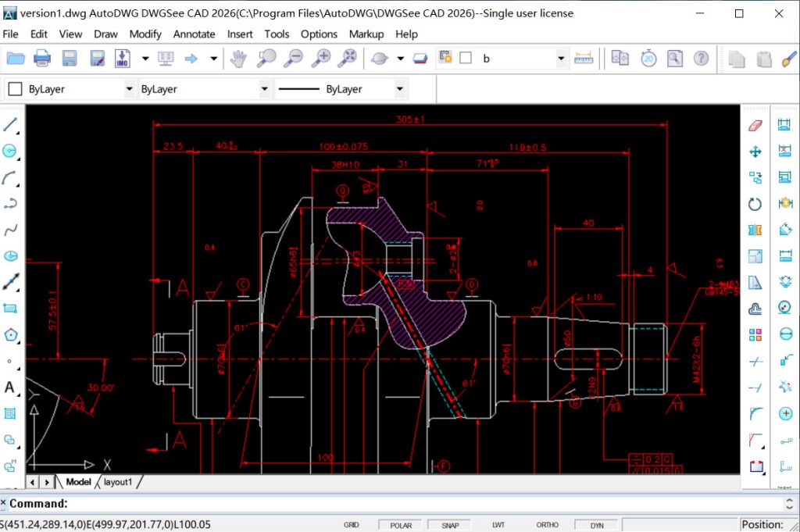Select the Pan tool in the toolbar
The width and height of the screenshot is (800, 532).
pyautogui.click(x=238, y=58)
